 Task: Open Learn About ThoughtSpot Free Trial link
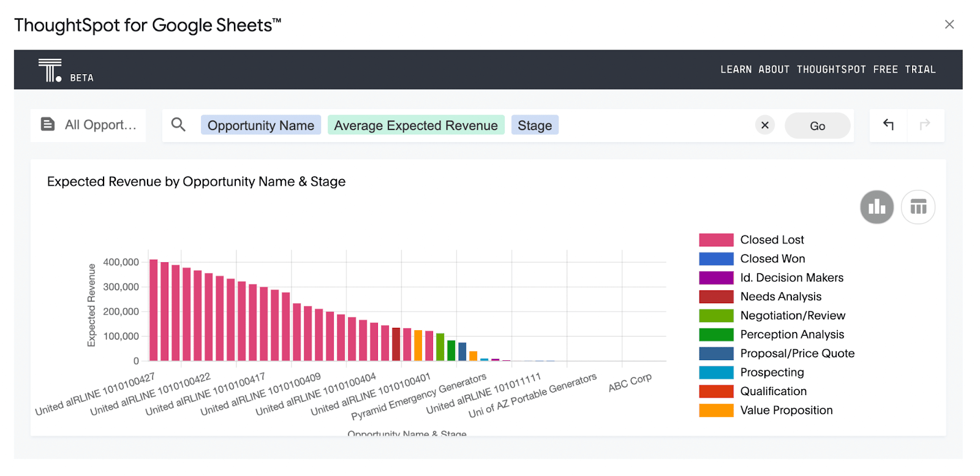pos(828,70)
